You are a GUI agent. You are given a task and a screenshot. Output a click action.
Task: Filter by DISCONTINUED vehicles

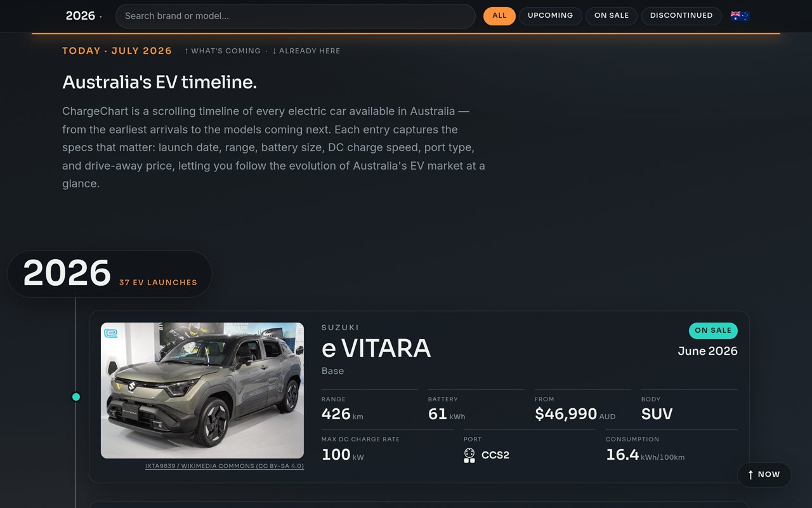point(681,16)
